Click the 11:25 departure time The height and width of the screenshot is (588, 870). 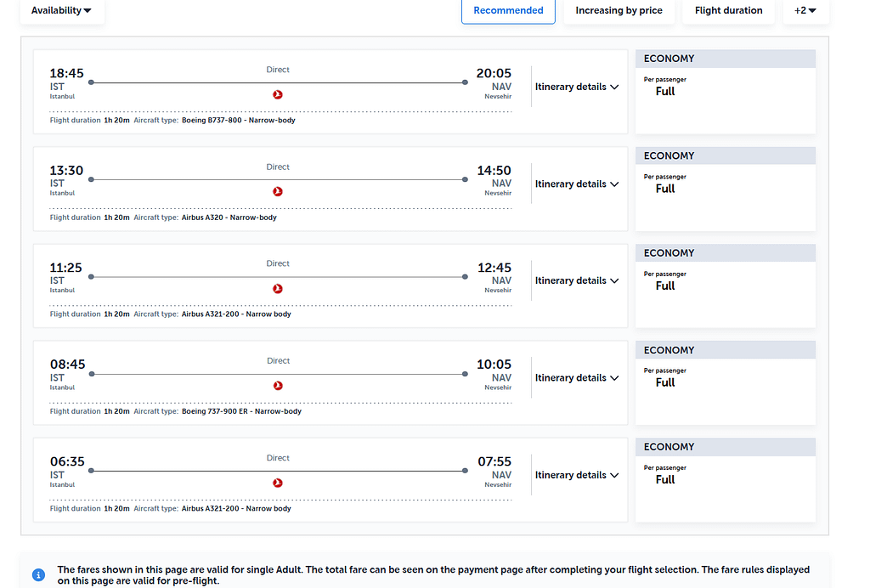coord(66,268)
